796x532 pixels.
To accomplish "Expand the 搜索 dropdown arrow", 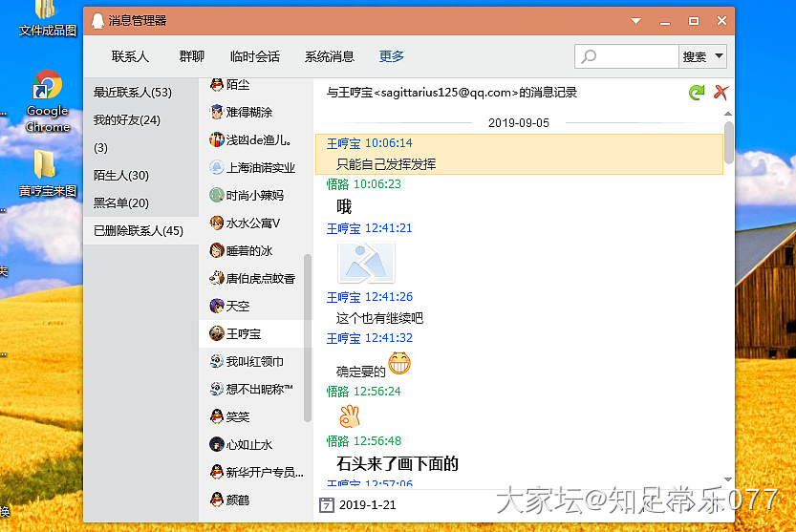I will pyautogui.click(x=718, y=56).
